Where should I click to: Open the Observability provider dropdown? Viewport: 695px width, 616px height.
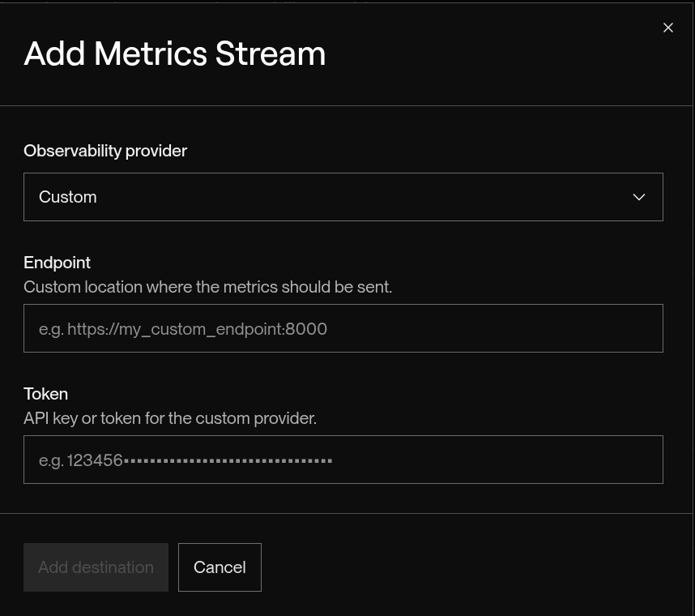click(343, 196)
